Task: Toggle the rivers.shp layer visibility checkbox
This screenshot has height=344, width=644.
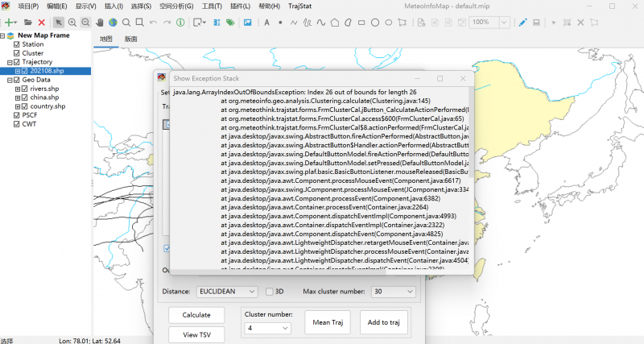Action: point(25,89)
